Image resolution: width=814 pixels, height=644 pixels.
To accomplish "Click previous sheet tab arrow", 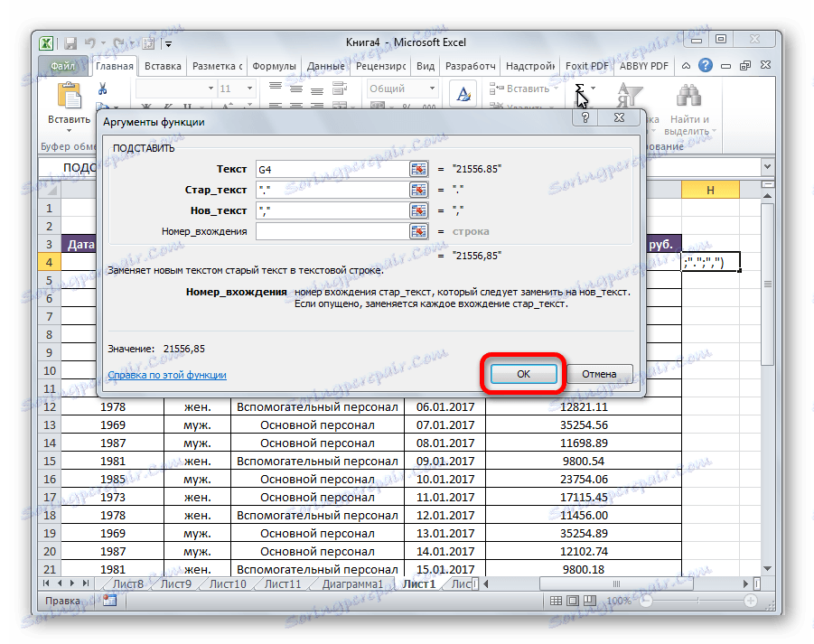I will click(x=60, y=583).
